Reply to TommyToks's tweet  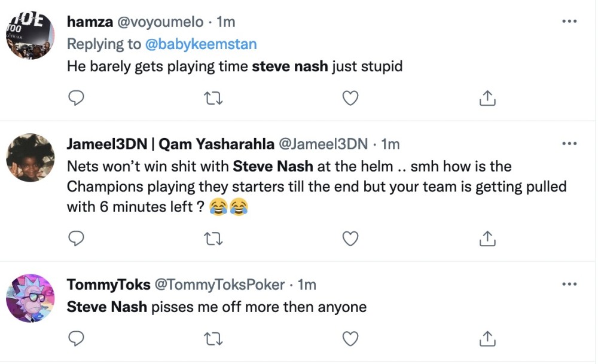pos(75,339)
